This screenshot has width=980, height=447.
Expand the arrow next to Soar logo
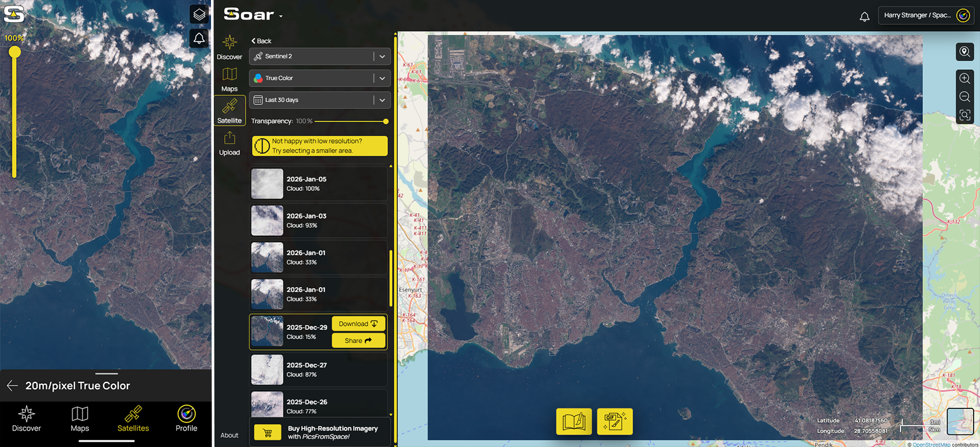click(281, 16)
